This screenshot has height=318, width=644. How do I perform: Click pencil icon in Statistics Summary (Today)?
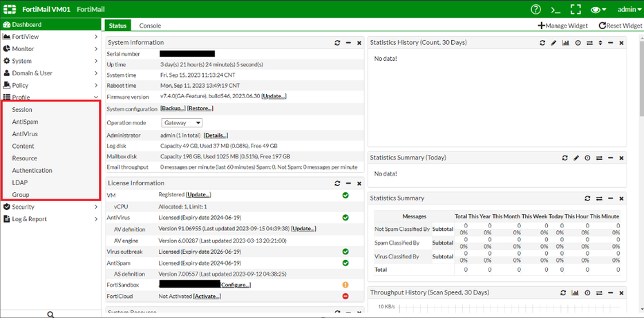click(x=576, y=158)
